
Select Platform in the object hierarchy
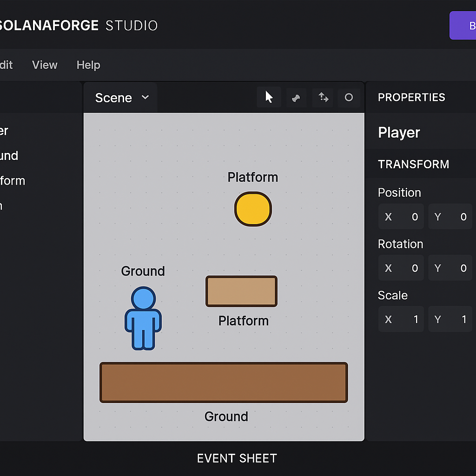coord(12,181)
